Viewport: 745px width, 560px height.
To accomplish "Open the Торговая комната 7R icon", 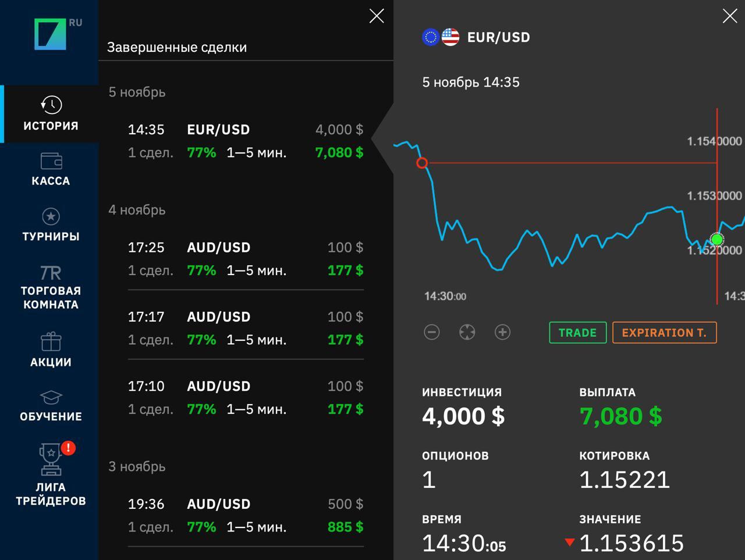I will (51, 273).
